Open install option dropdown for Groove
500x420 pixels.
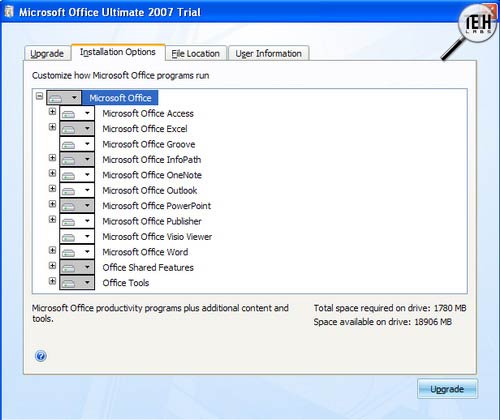77,144
